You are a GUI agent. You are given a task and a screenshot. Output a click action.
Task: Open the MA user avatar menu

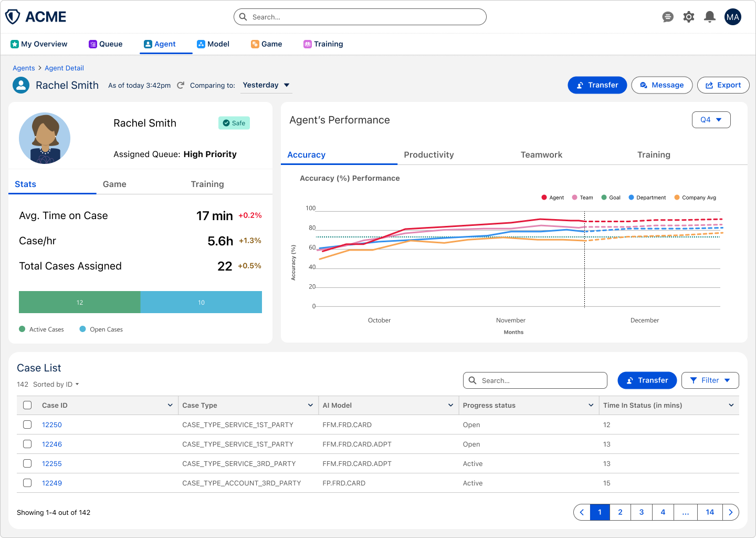click(x=733, y=17)
